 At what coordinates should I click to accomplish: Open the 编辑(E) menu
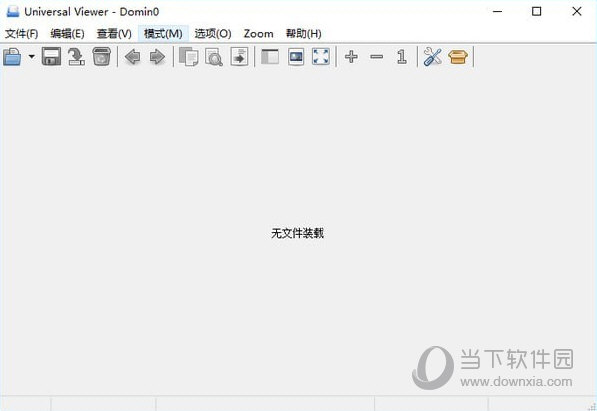(x=67, y=34)
